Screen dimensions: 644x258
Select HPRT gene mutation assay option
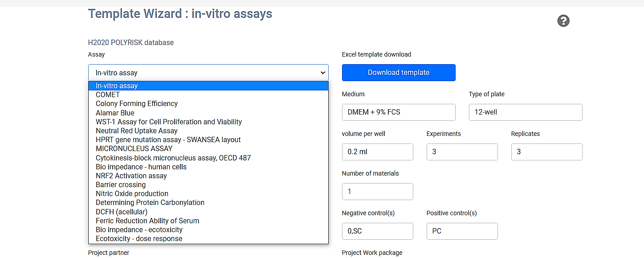click(x=168, y=140)
